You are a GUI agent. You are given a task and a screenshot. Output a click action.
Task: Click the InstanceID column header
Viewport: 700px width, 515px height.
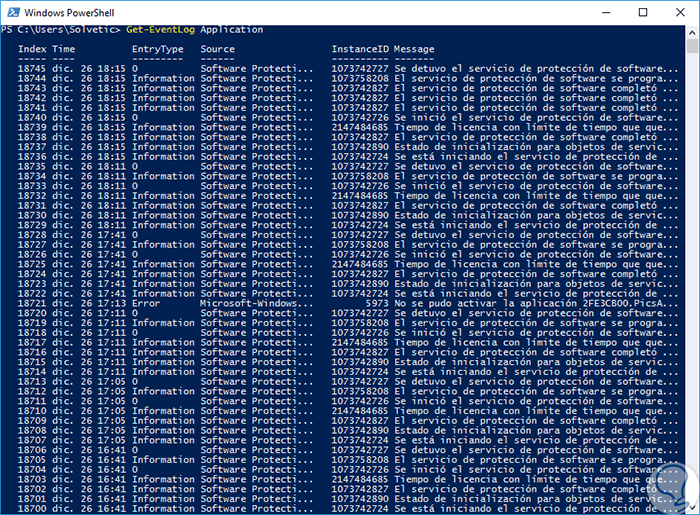click(360, 49)
